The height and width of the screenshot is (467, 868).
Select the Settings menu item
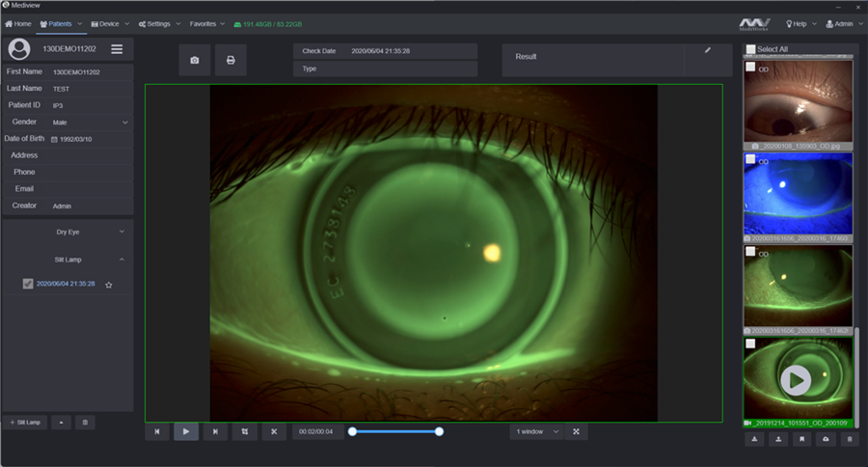154,24
